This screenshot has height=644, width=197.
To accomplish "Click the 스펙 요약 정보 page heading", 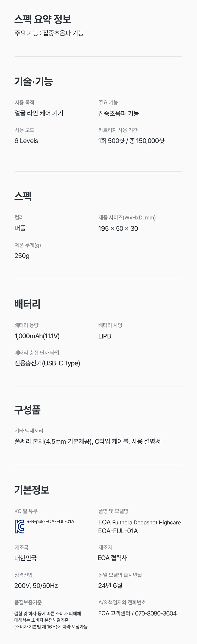I will tap(43, 19).
